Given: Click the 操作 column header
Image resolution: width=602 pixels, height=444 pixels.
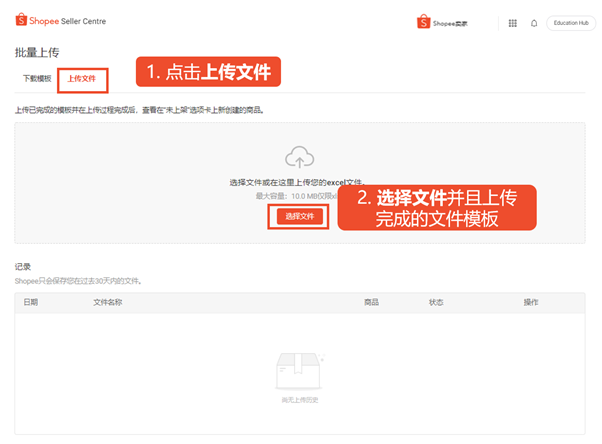Looking at the screenshot, I should tap(531, 302).
